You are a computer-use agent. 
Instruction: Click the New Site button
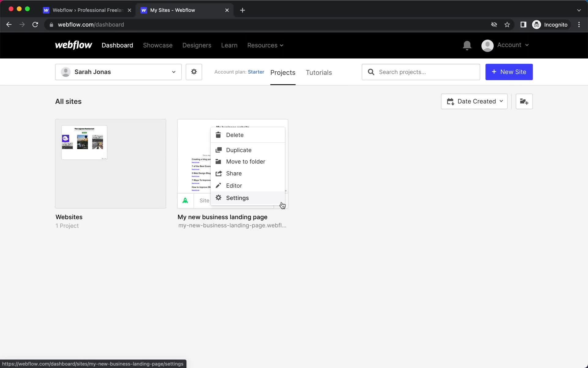coord(509,72)
